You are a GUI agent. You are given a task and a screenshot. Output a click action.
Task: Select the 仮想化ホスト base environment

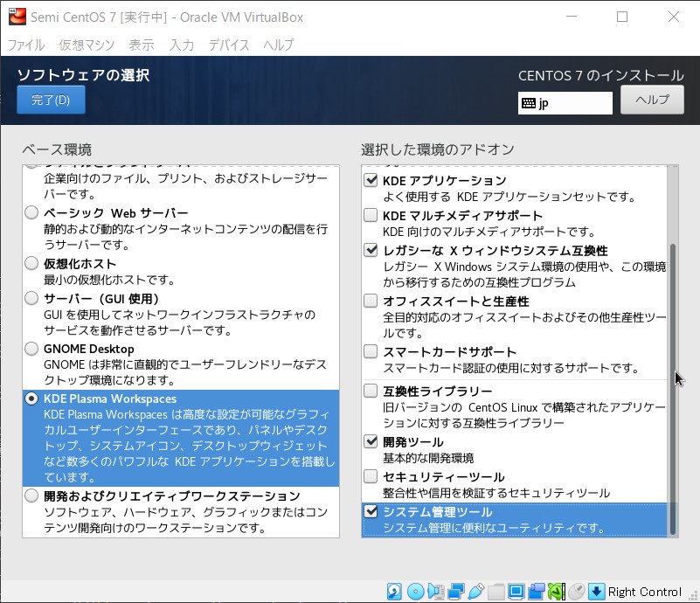31,263
